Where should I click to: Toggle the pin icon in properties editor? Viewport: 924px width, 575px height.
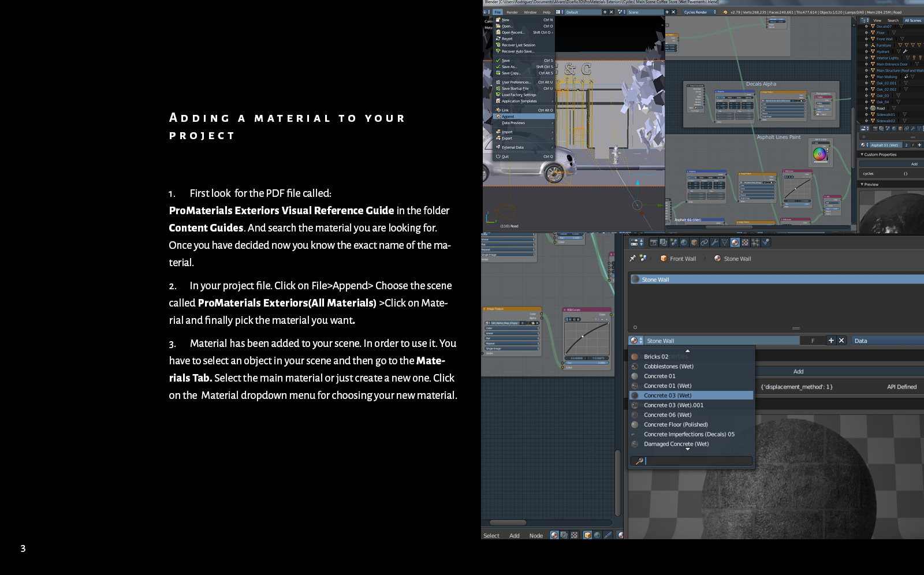click(632, 258)
